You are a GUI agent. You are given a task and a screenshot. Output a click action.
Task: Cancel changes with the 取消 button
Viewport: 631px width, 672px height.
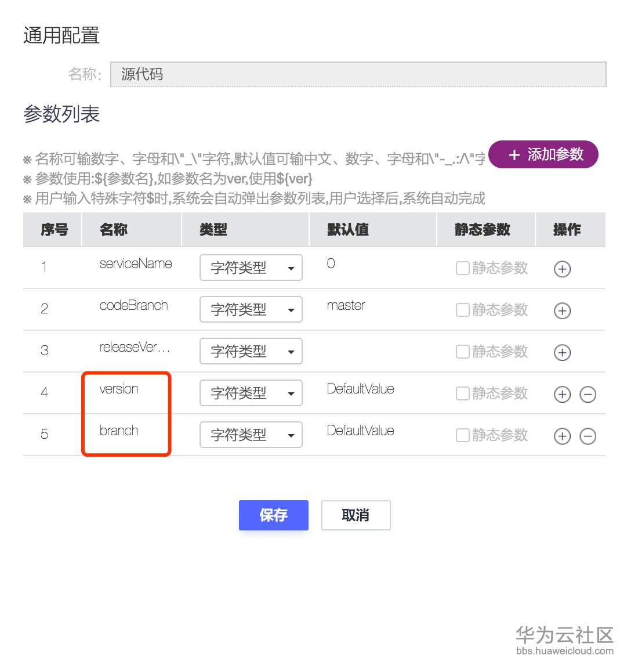356,515
